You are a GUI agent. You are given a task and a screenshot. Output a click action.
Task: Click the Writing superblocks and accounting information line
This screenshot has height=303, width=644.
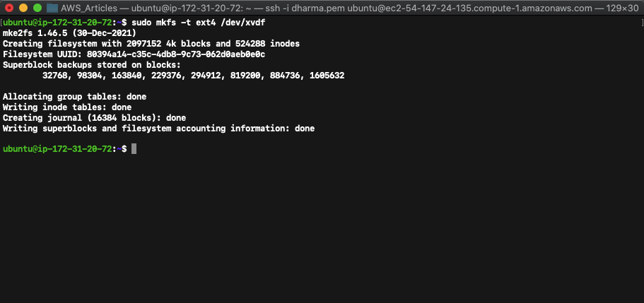click(x=158, y=129)
